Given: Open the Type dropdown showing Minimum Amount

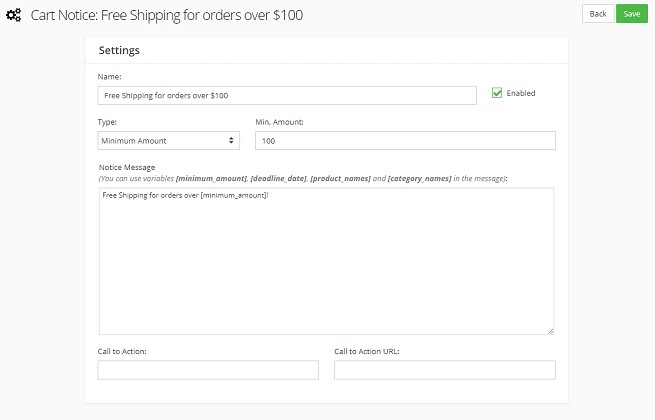Looking at the screenshot, I should click(x=168, y=141).
